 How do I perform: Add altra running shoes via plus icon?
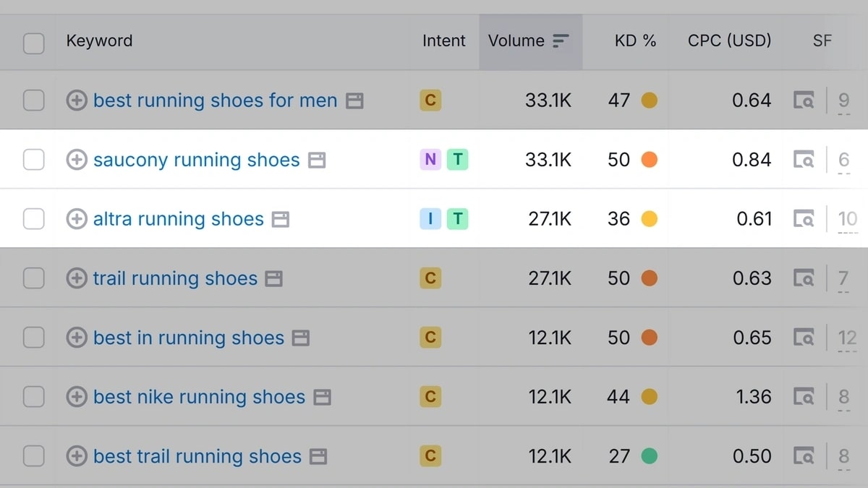[x=76, y=219]
